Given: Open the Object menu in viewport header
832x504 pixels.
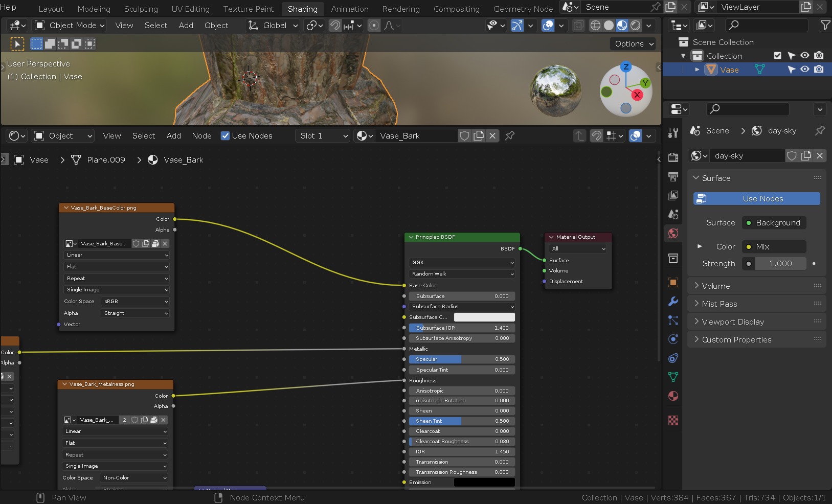Looking at the screenshot, I should pos(216,26).
